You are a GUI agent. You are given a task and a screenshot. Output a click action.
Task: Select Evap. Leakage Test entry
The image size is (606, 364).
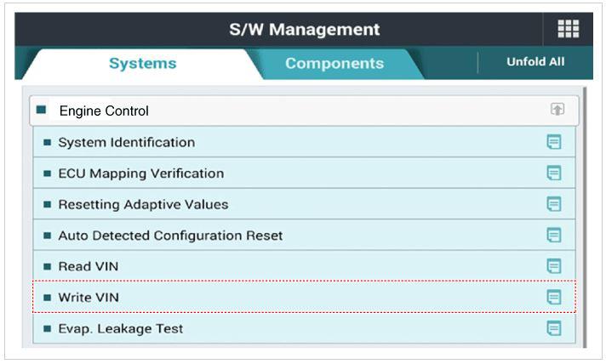(x=120, y=328)
